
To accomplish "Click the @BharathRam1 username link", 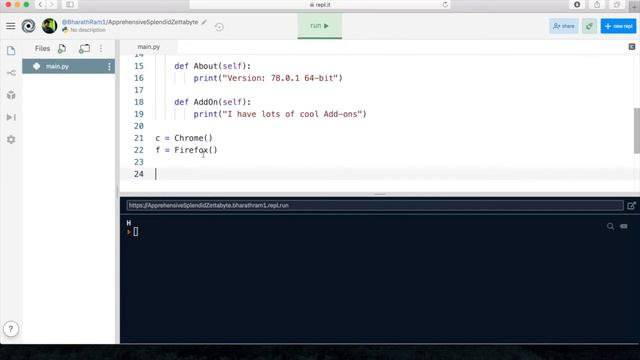I will 84,22.
